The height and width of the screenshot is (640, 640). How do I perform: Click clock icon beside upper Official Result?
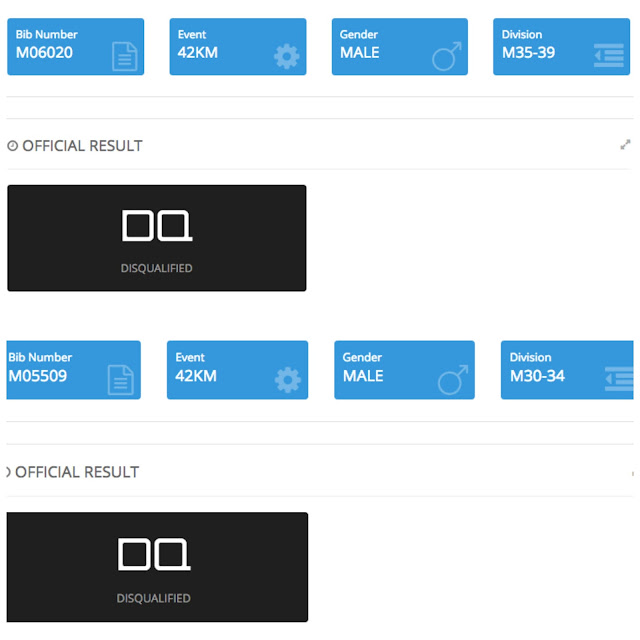coord(12,146)
